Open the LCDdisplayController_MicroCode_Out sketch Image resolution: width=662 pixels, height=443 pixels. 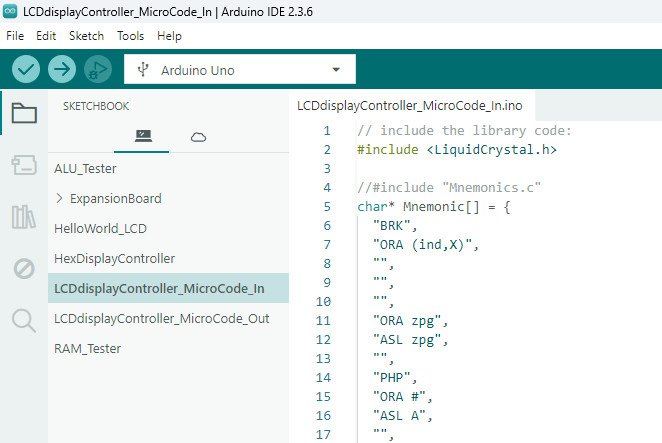point(162,318)
